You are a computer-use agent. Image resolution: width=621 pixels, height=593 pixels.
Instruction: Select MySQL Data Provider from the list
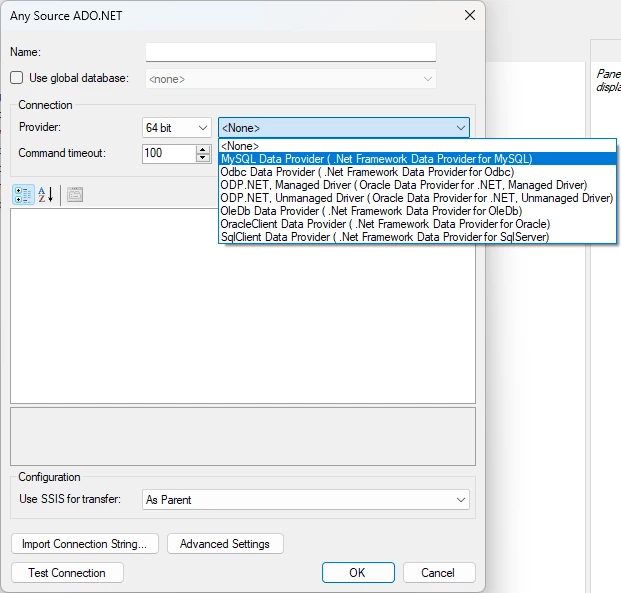tap(417, 159)
